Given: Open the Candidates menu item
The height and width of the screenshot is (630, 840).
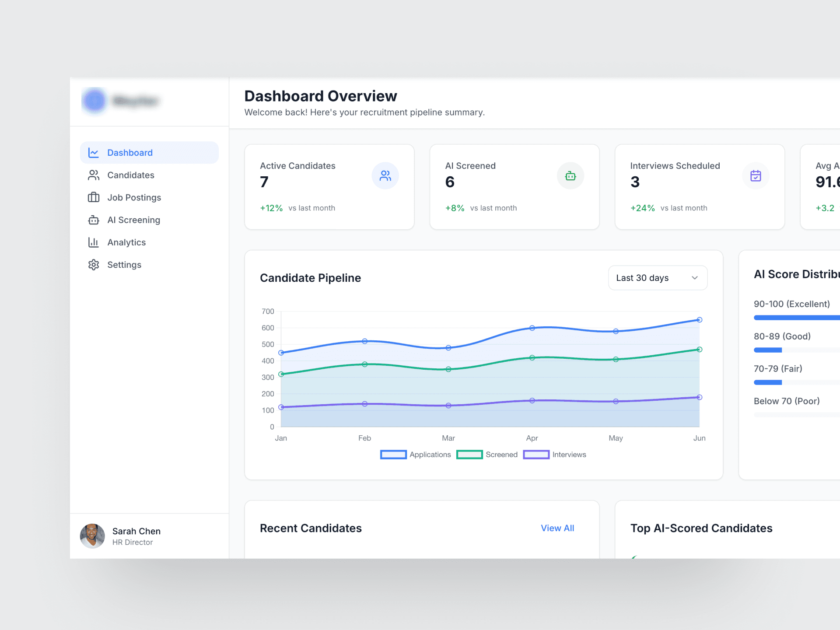Looking at the screenshot, I should (x=130, y=175).
